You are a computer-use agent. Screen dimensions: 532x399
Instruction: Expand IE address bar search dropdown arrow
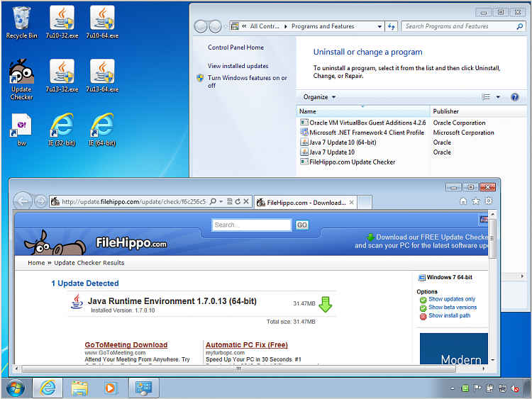[221, 201]
